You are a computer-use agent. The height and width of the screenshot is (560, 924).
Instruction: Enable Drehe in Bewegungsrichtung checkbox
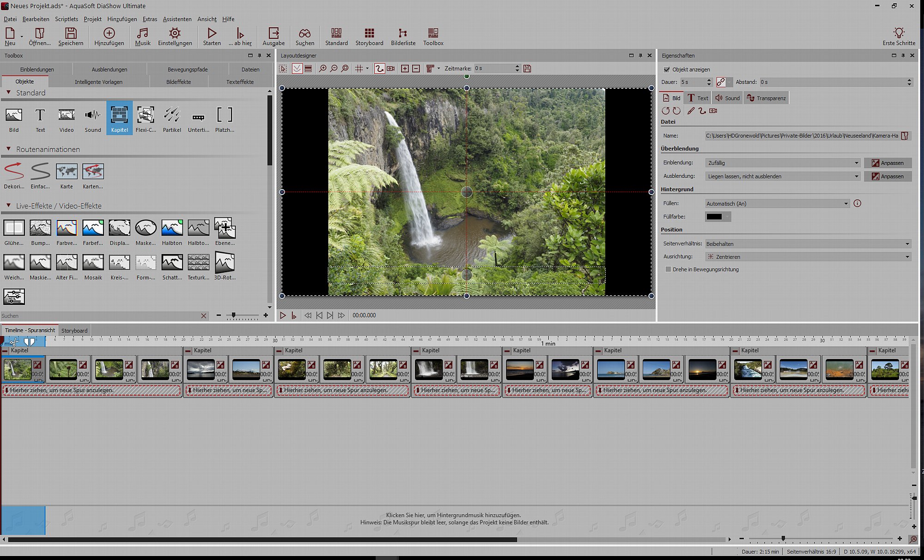coord(668,269)
